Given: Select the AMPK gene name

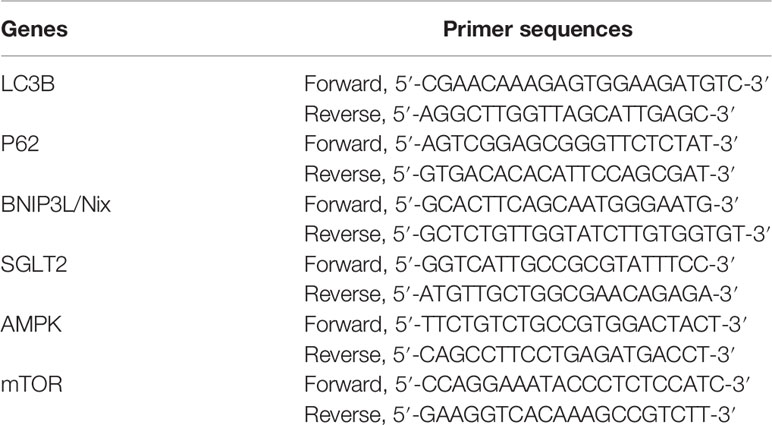Looking at the screenshot, I should point(31,324).
